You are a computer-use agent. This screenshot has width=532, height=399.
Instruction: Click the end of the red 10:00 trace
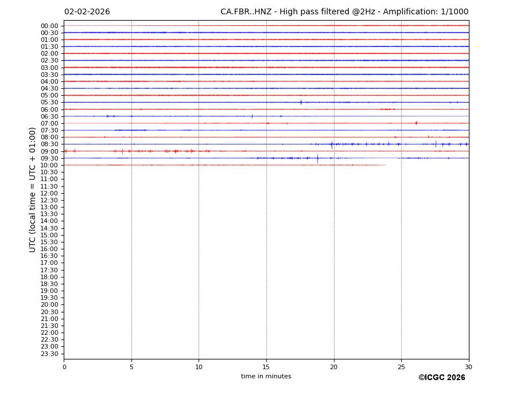pyautogui.click(x=386, y=165)
